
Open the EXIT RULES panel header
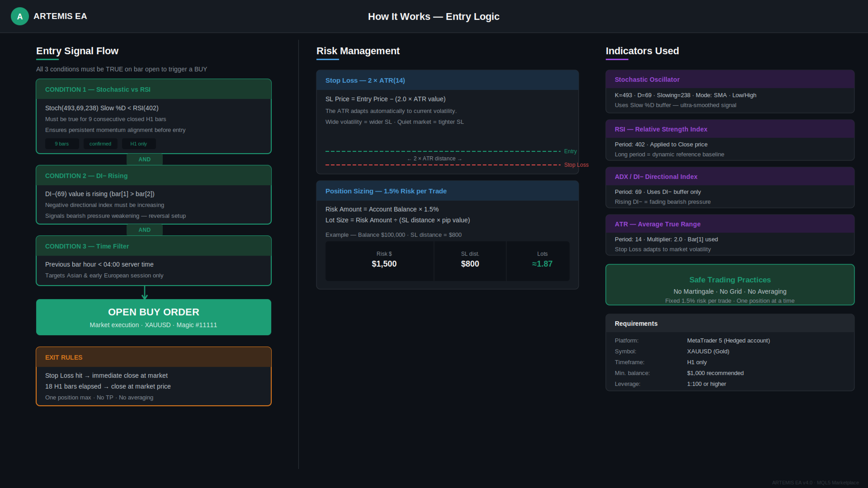click(153, 357)
